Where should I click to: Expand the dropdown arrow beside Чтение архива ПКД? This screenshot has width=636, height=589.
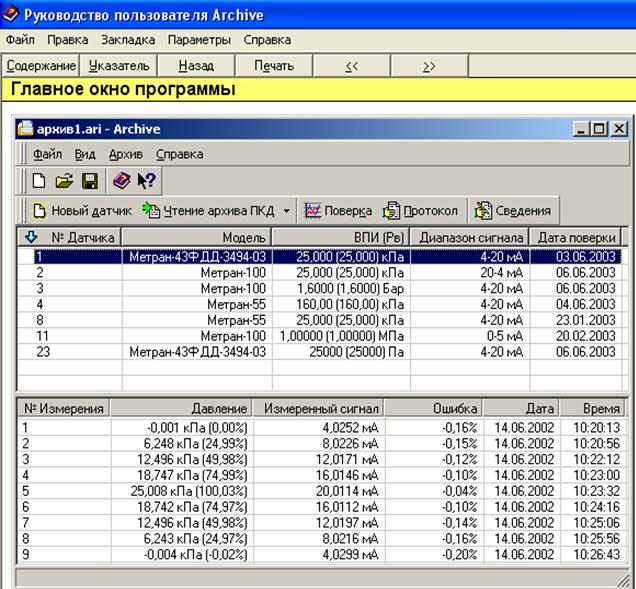pyautogui.click(x=286, y=211)
